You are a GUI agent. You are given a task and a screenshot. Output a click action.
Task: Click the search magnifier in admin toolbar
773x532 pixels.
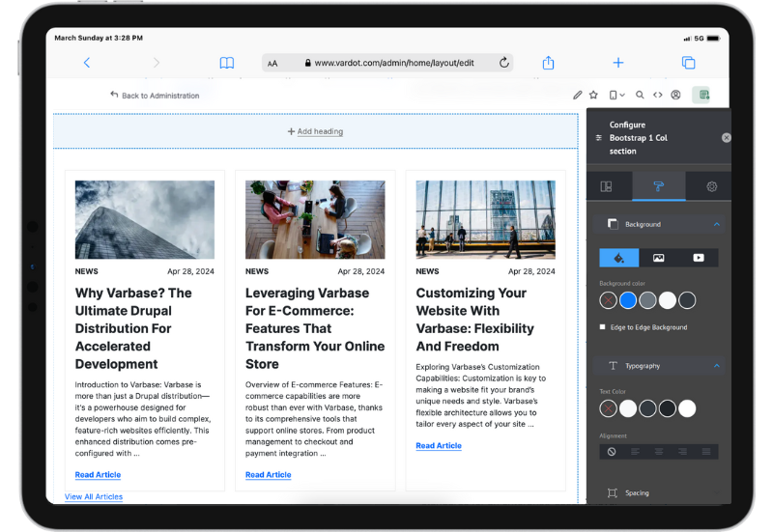tap(640, 95)
